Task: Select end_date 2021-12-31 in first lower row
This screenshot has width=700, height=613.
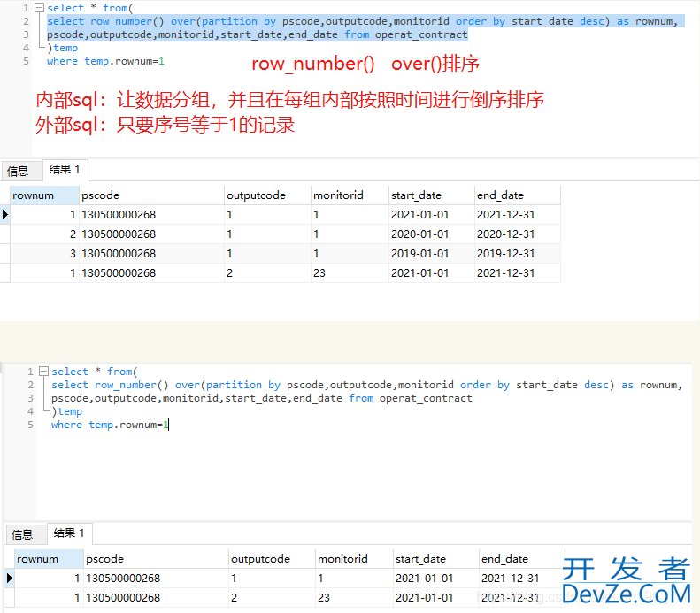Action: (522, 579)
